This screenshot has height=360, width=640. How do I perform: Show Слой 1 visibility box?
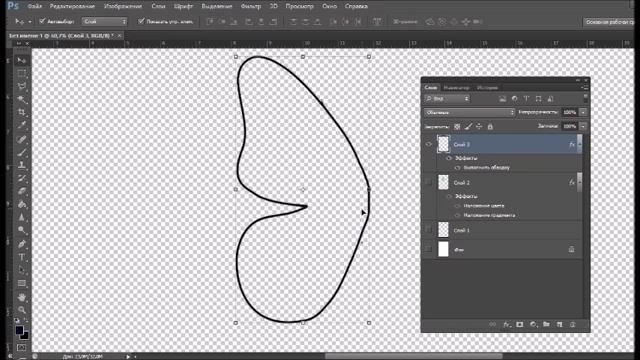(429, 230)
